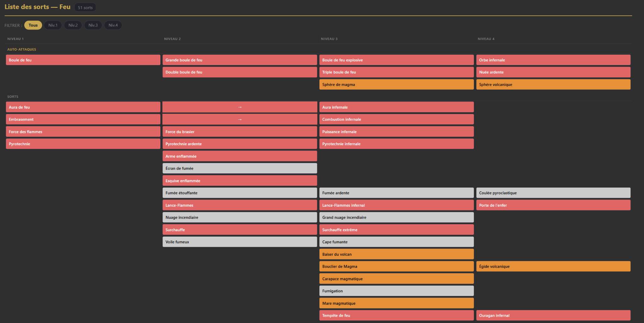Select the Embrasement spell
The width and height of the screenshot is (644, 323).
(83, 119)
